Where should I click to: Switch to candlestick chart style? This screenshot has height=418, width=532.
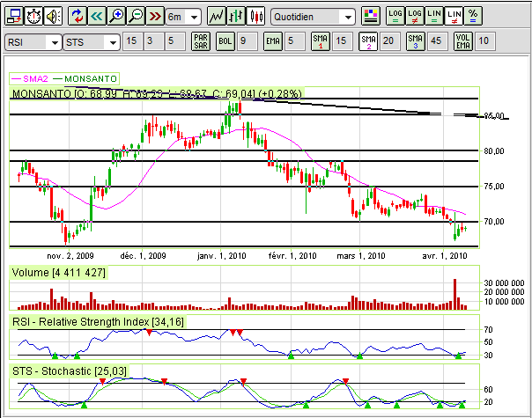(255, 16)
